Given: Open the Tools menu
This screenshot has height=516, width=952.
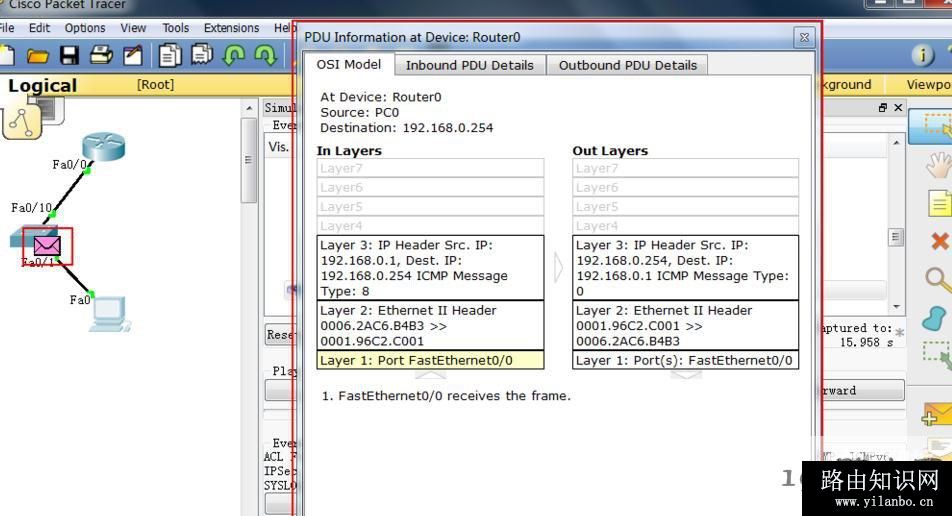Looking at the screenshot, I should pos(175,28).
